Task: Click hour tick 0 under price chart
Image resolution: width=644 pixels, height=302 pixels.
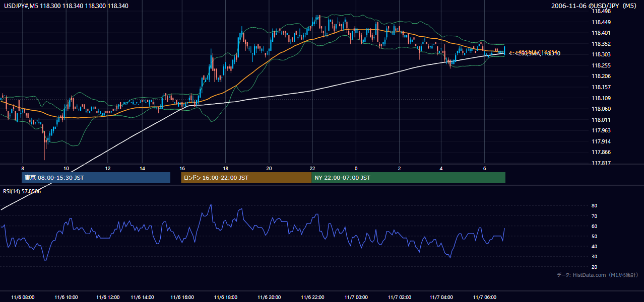Action: (x=356, y=168)
